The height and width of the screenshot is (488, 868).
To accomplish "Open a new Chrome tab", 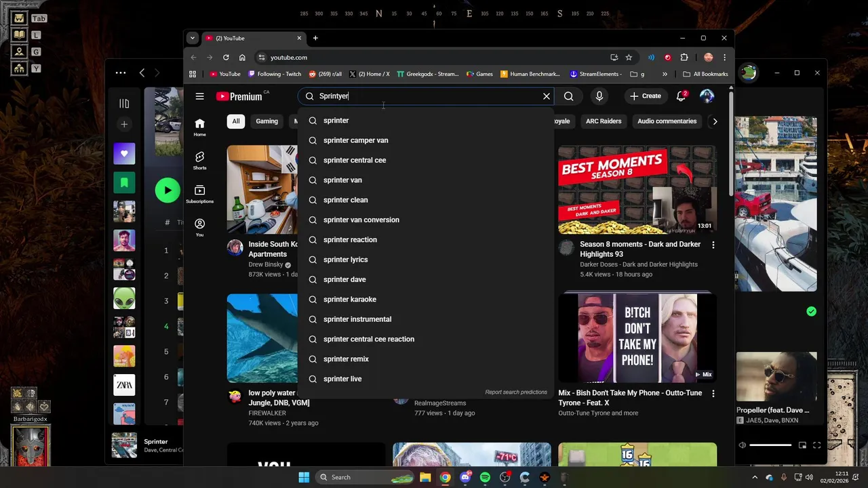I will pos(315,38).
